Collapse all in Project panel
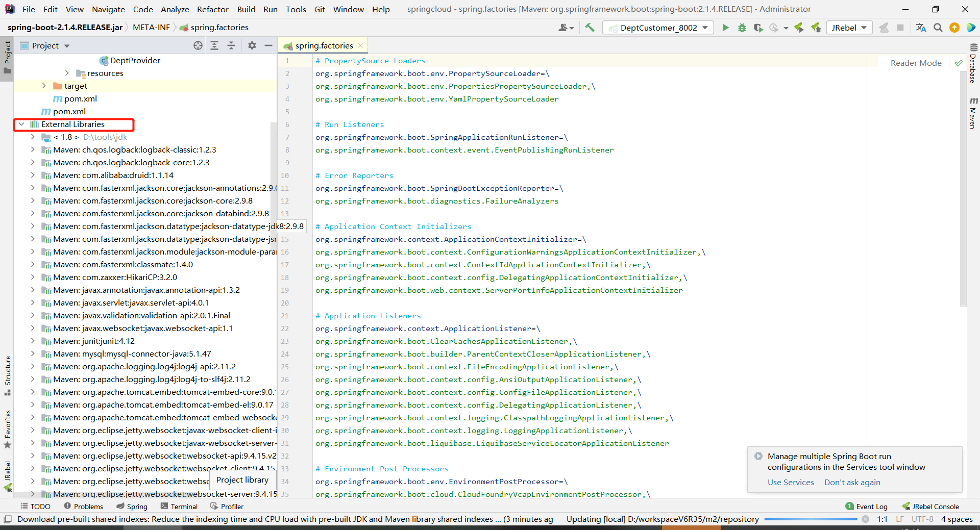Viewport: 980px width, 530px height. click(x=231, y=45)
